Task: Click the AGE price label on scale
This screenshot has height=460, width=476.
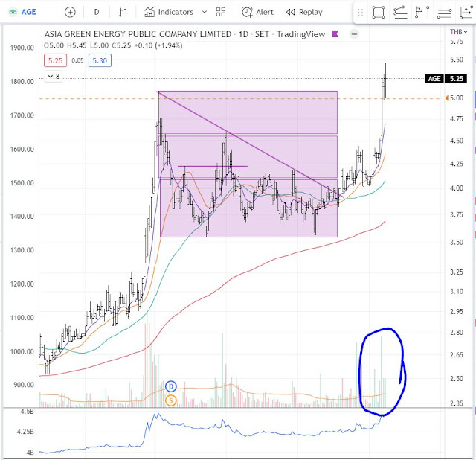Action: point(434,79)
